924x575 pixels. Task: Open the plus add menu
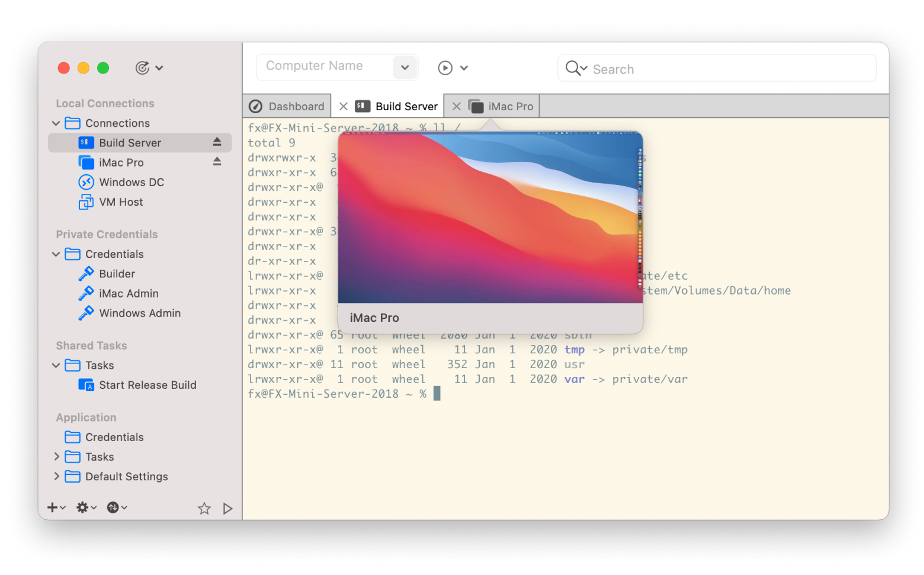point(56,507)
